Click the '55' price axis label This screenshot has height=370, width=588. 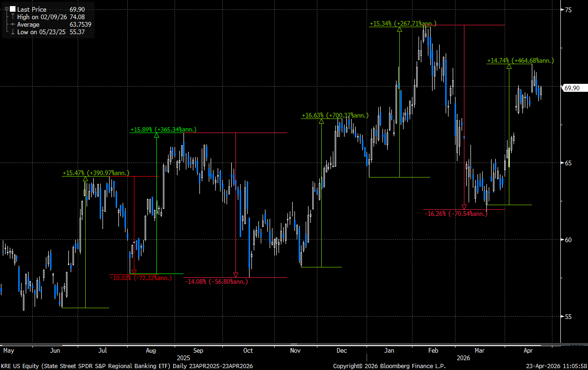point(568,317)
